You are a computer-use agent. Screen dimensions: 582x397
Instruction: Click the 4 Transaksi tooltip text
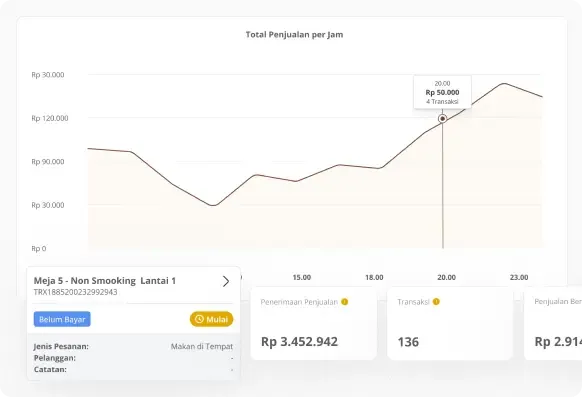(x=442, y=101)
